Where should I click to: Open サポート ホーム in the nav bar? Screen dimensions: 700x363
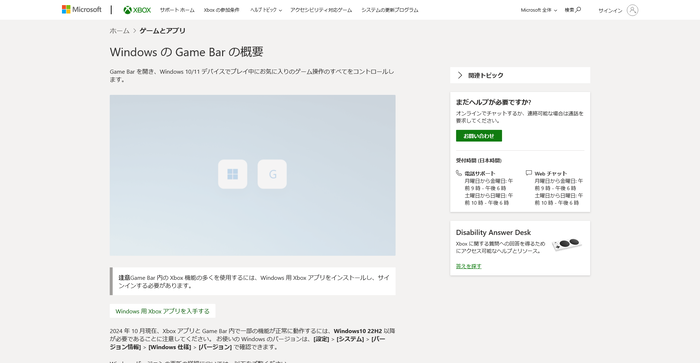(x=177, y=10)
